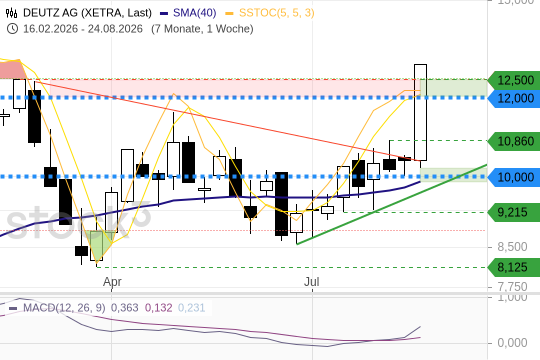Image resolution: width=540 pixels, height=360 pixels.
Task: Click the MACD color marker dash
Action: pos(13,308)
